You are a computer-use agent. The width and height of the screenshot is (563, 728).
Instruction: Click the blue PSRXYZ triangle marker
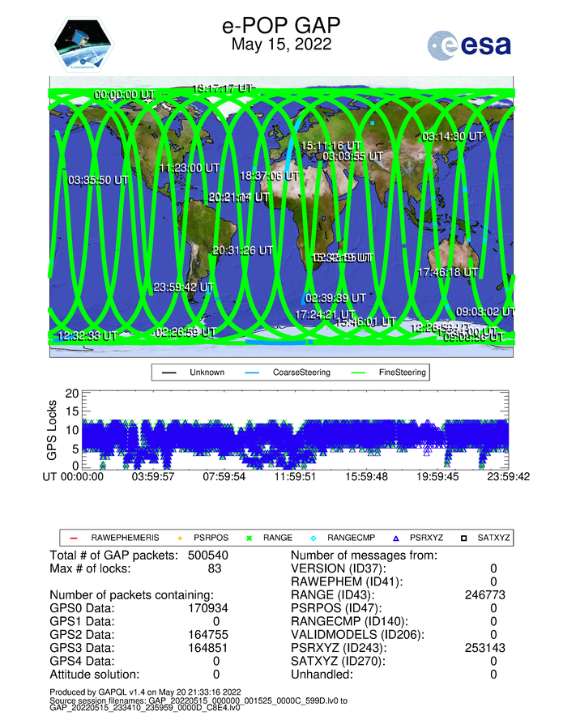[395, 537]
